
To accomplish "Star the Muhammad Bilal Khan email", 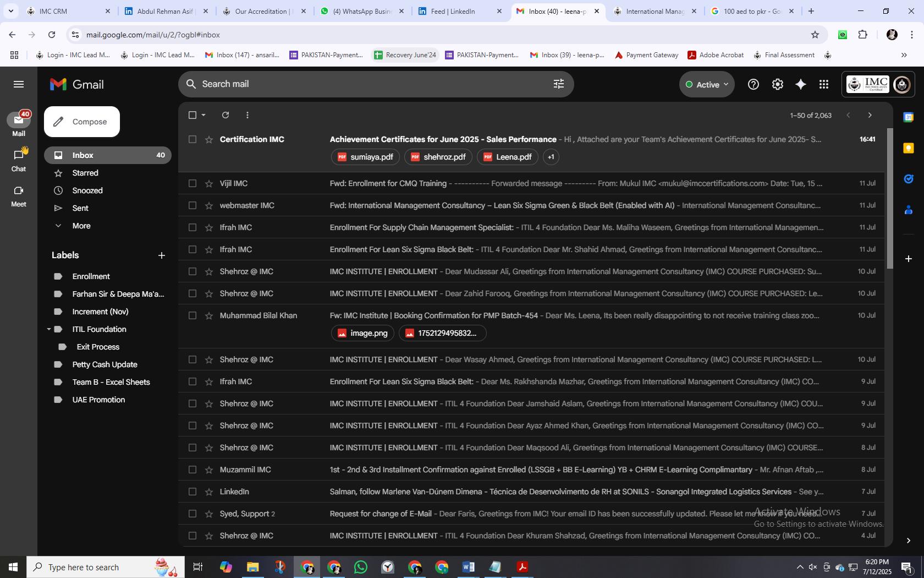I will click(208, 315).
